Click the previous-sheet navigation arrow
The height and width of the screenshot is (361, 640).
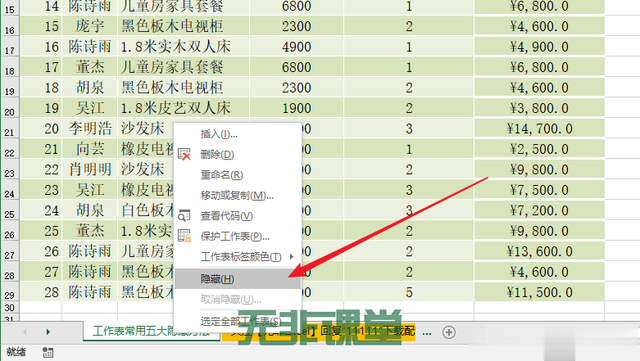[25, 332]
